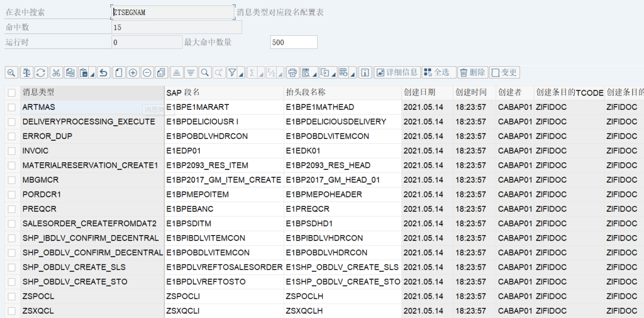Select the DELIVERYPROCESSING_EXECUTE row checkbox
This screenshot has width=644, height=318.
[11, 122]
